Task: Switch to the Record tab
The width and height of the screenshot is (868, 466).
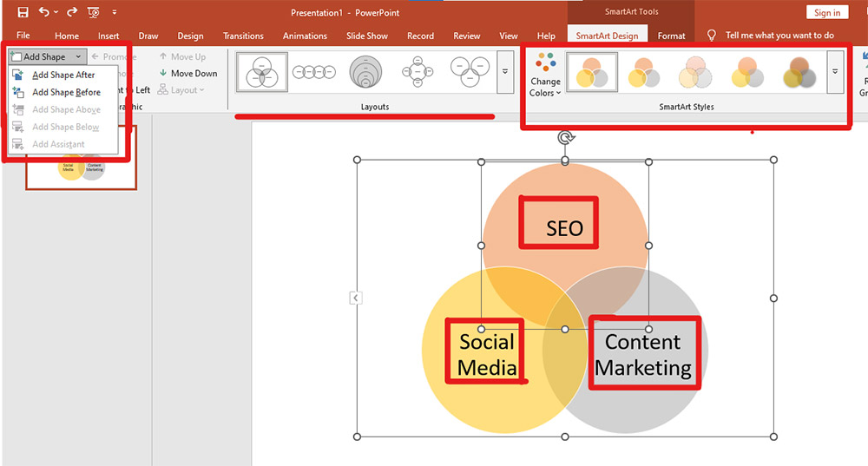Action: tap(421, 36)
